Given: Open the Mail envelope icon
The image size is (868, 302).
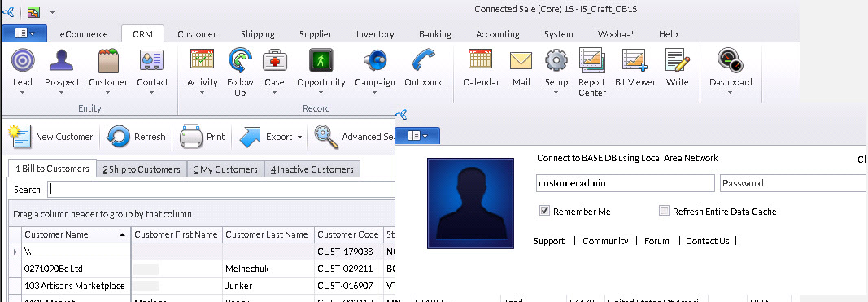Looking at the screenshot, I should point(521,60).
